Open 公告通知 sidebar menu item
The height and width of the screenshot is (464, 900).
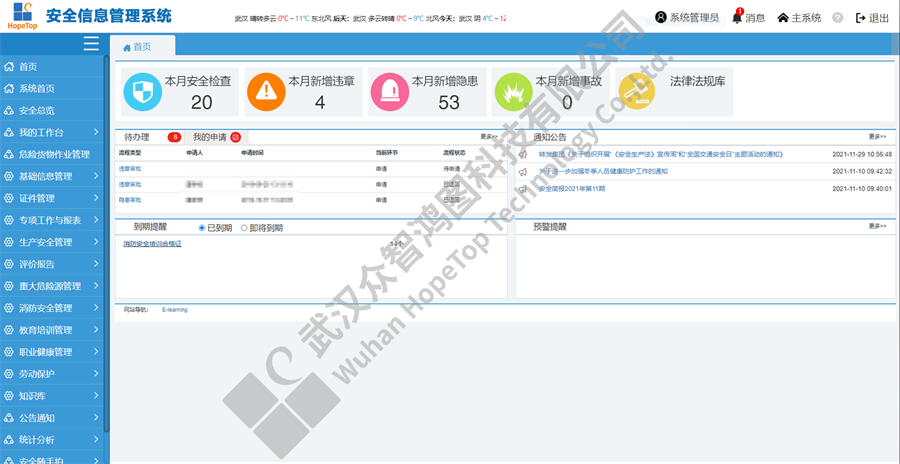[x=52, y=417]
